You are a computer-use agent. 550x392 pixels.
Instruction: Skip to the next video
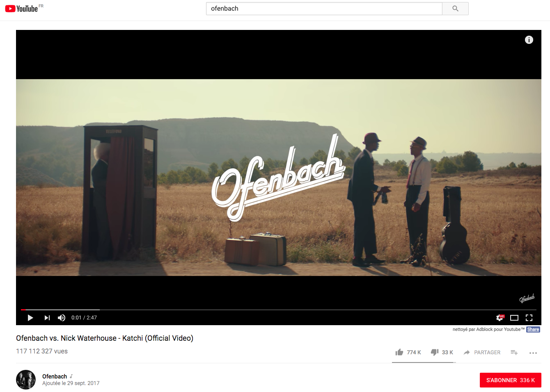[47, 318]
